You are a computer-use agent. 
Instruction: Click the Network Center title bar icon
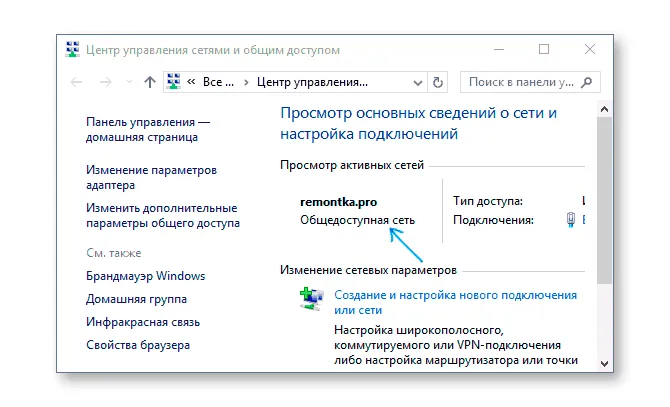(73, 50)
